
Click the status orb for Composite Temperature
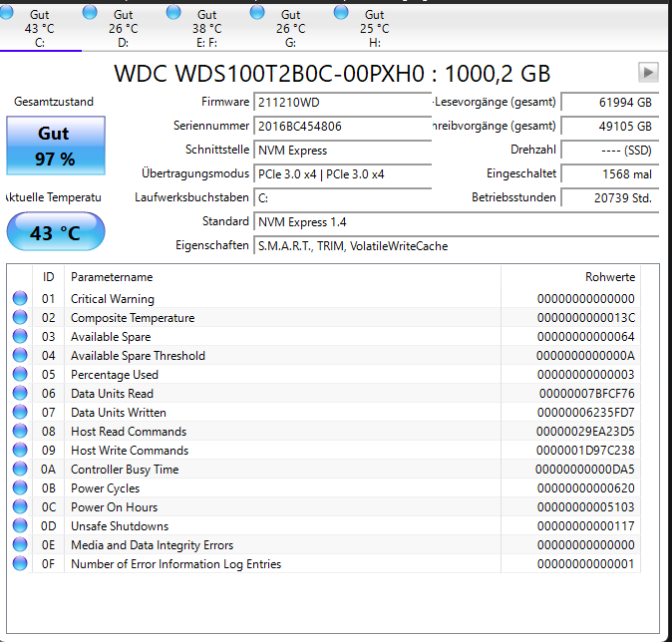[20, 317]
